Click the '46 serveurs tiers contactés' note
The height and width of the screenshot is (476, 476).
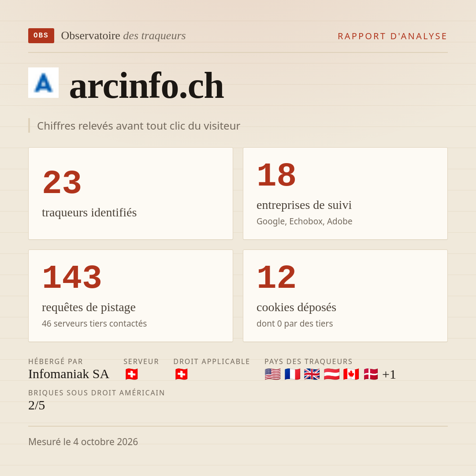pyautogui.click(x=94, y=324)
